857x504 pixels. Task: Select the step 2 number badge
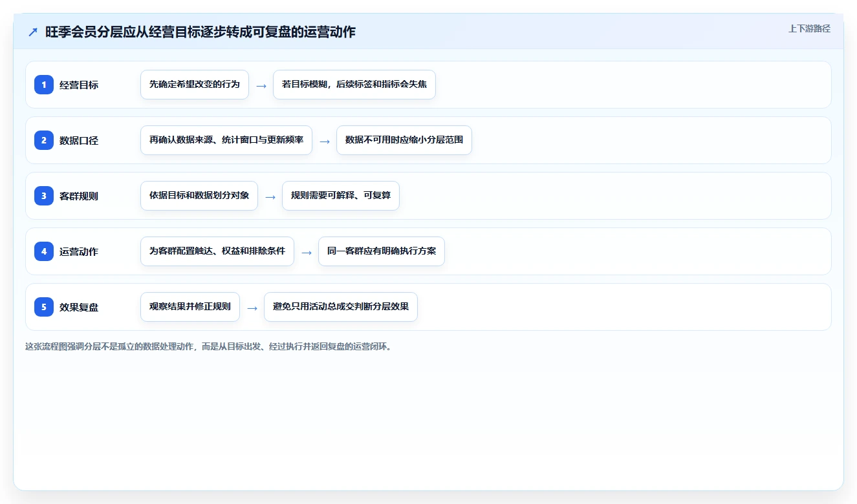tap(44, 140)
